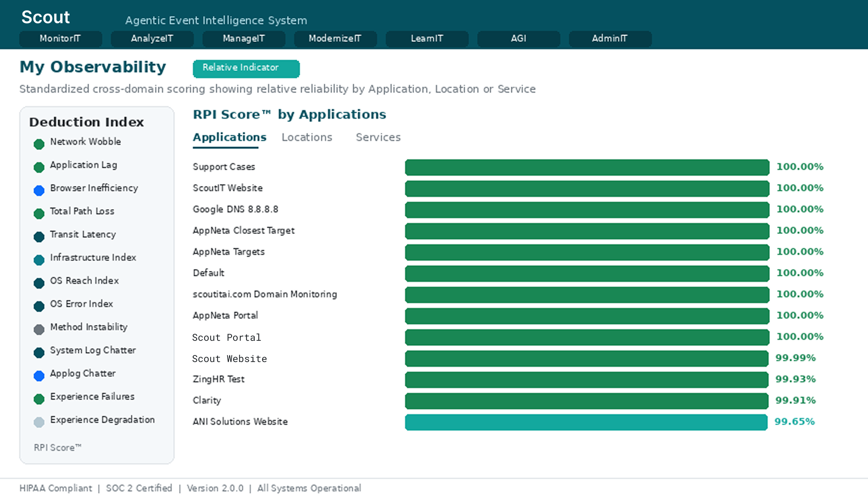Click the Method Instability gray indicator dot
Viewport: 868px width, 502px height.
point(39,330)
